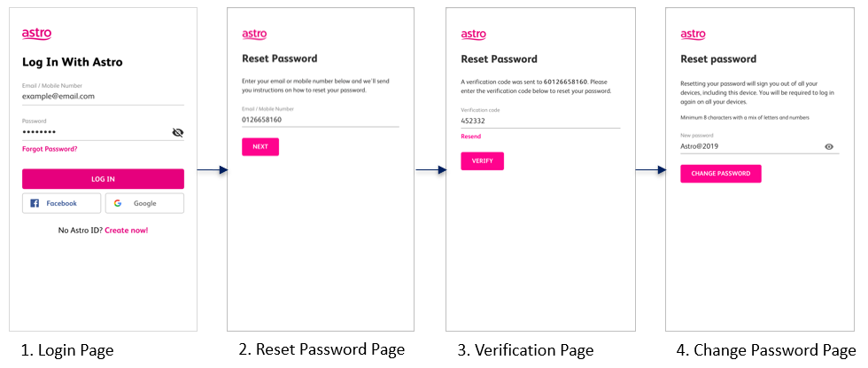The width and height of the screenshot is (868, 368).
Task: Click the pink LOG IN button
Action: [103, 179]
